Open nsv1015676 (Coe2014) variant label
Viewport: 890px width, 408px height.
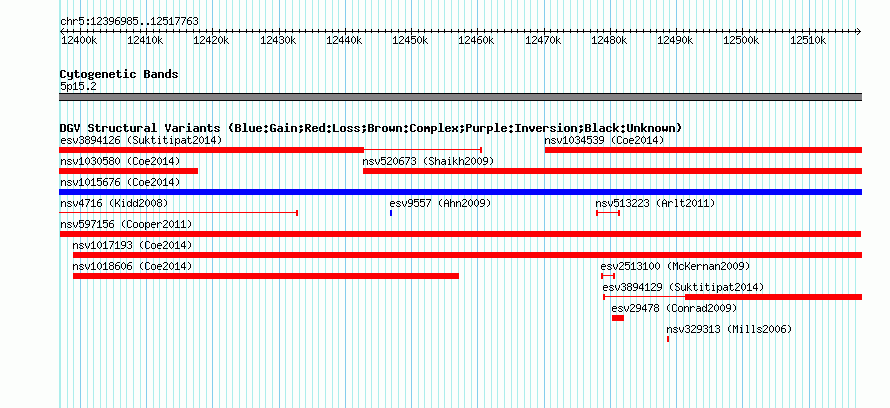point(120,182)
